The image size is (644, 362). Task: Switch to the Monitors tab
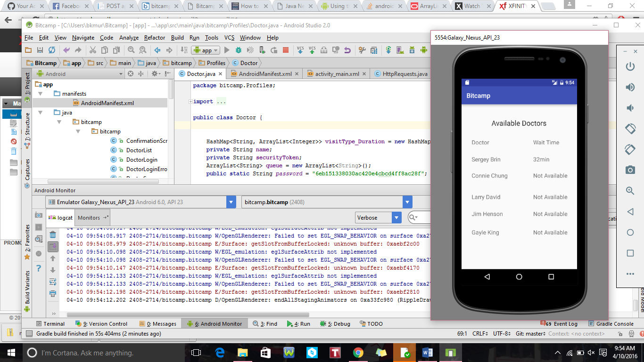(92, 218)
